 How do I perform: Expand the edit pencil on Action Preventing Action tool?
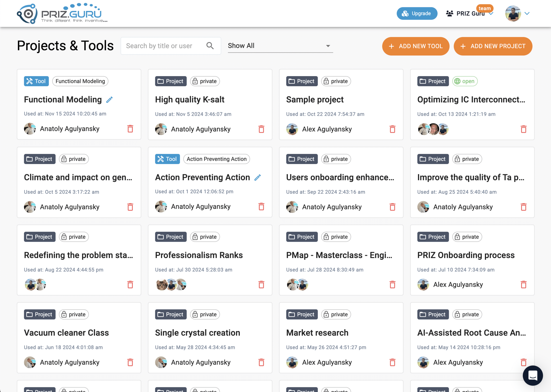(x=257, y=177)
